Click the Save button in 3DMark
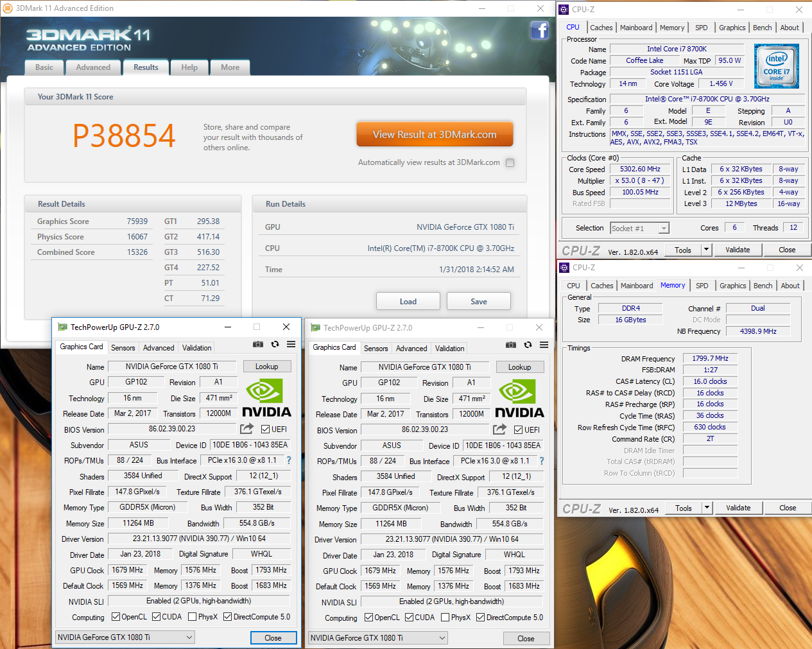 pos(479,301)
